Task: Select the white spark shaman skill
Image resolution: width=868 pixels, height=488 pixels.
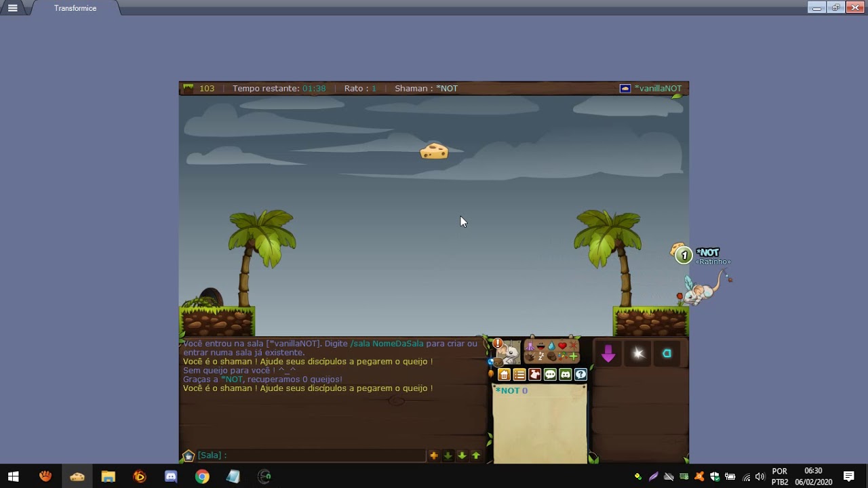Action: [x=637, y=353]
